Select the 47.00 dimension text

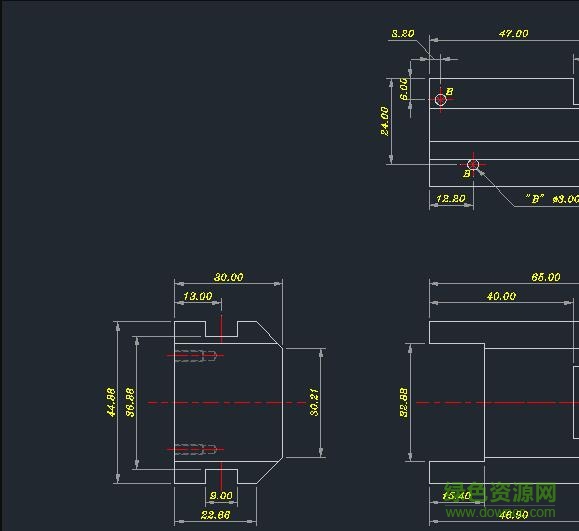[513, 33]
